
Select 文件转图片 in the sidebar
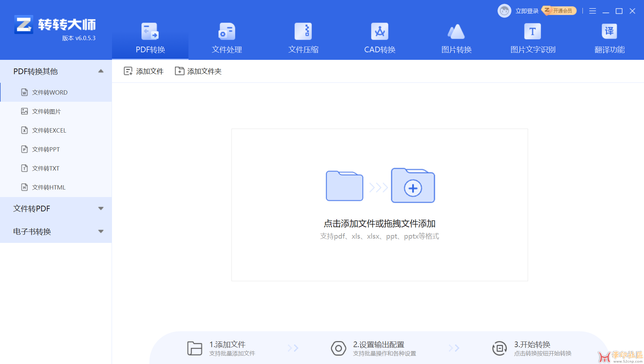[56, 111]
